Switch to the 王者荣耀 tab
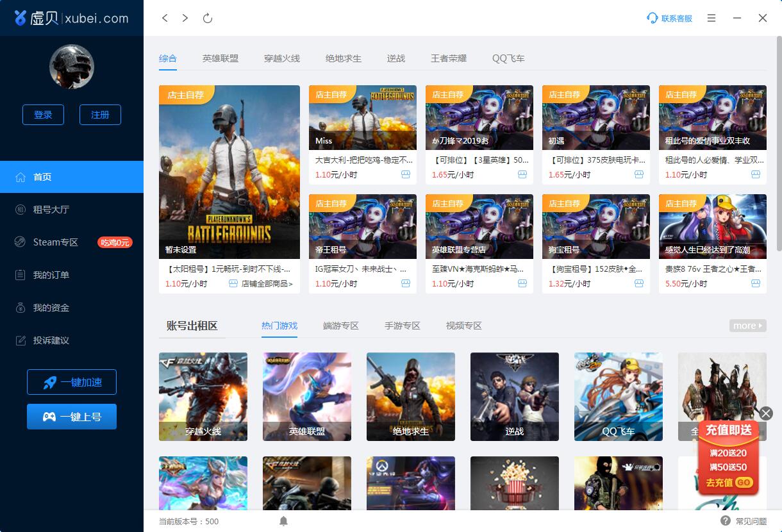Viewport: 782px width, 532px height. point(449,58)
